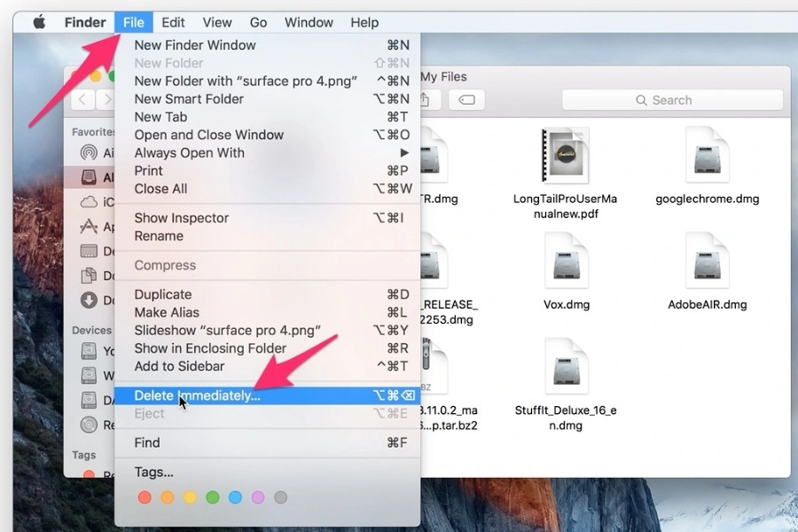
Task: Open the Edit menu
Action: tap(173, 22)
